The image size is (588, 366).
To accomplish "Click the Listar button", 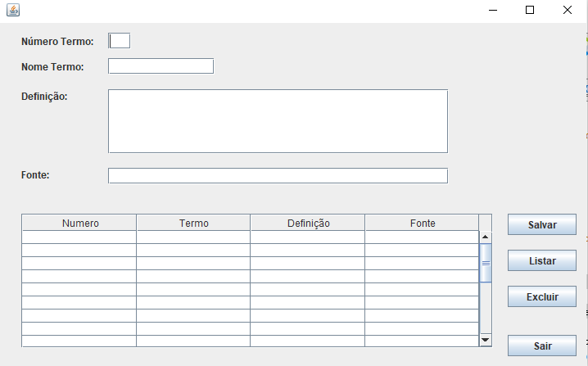I will pos(542,260).
